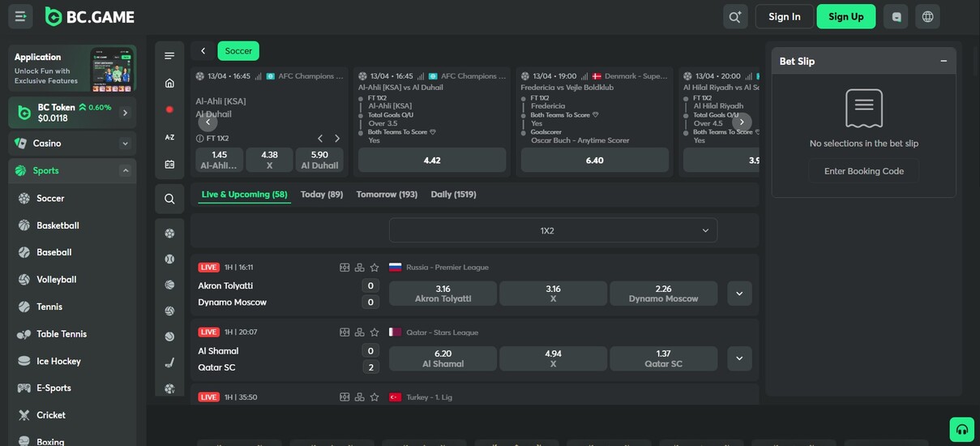Click the globe language icon
This screenshot has height=446, width=980.
(928, 17)
